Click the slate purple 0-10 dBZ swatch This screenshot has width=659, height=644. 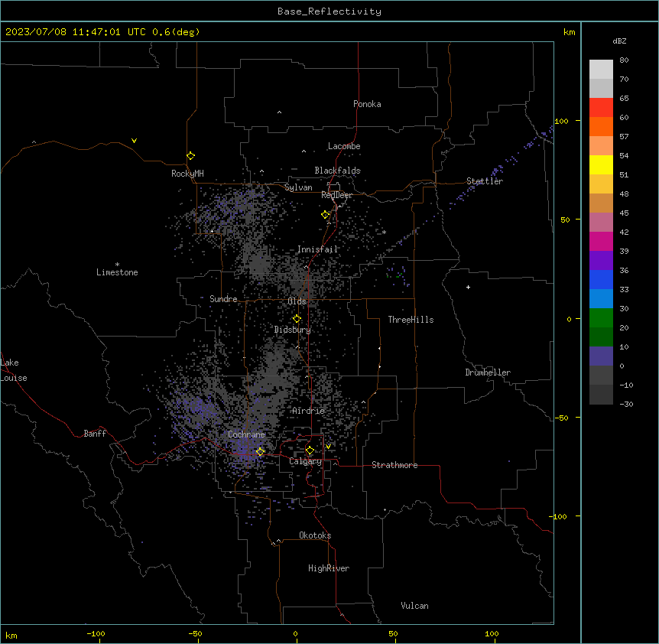[x=601, y=356]
